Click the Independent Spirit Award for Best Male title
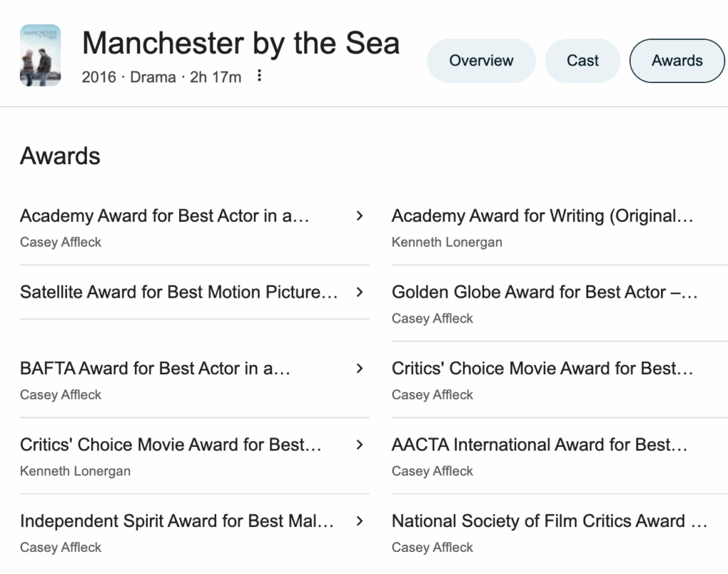The height and width of the screenshot is (574, 728). click(176, 521)
